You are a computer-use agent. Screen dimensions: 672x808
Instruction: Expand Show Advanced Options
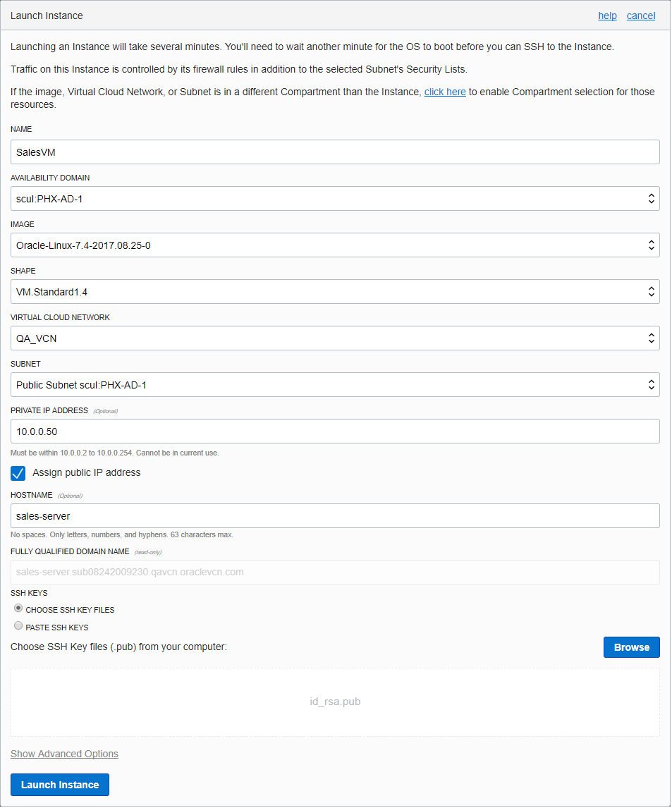point(64,754)
